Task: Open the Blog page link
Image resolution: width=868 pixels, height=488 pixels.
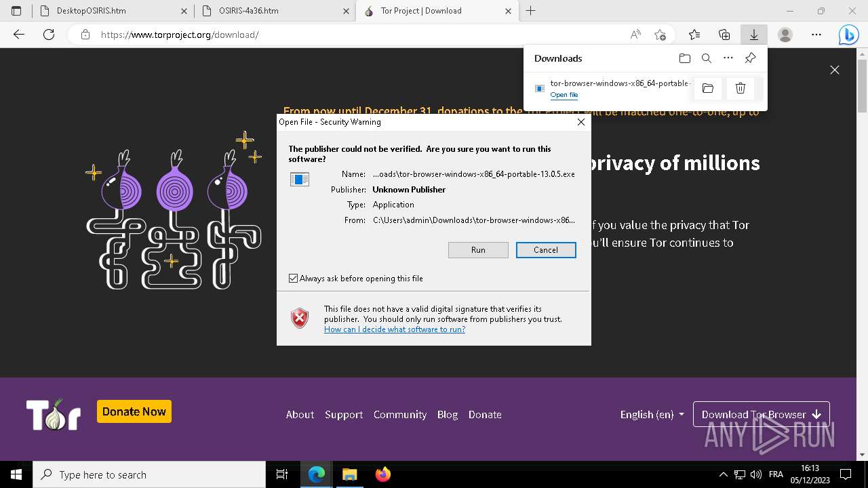Action: 448,415
